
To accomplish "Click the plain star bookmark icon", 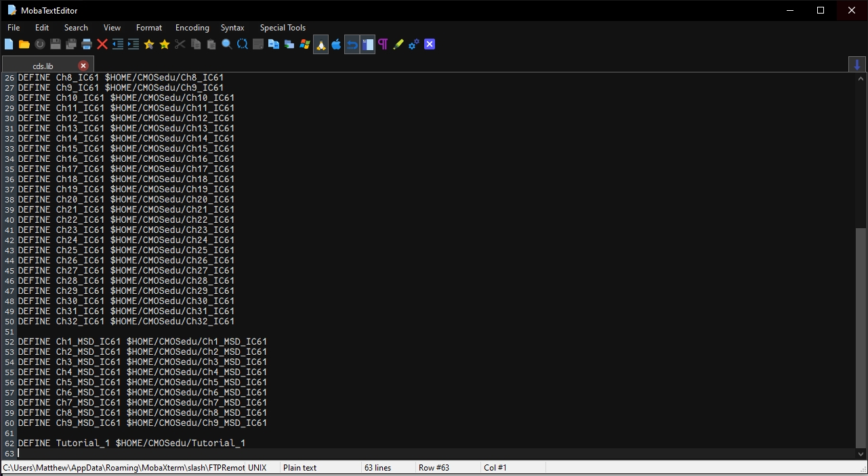I will tap(165, 45).
